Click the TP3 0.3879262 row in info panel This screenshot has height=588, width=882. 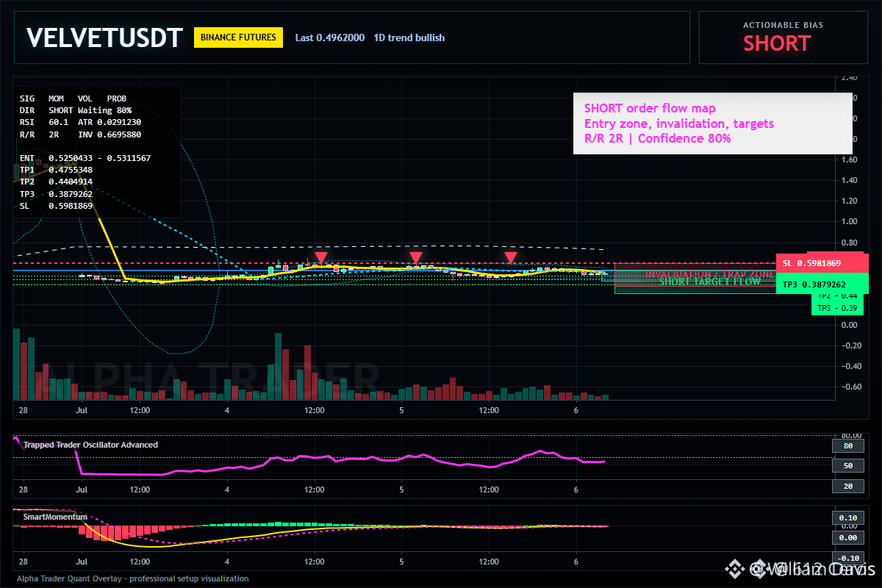tap(56, 194)
